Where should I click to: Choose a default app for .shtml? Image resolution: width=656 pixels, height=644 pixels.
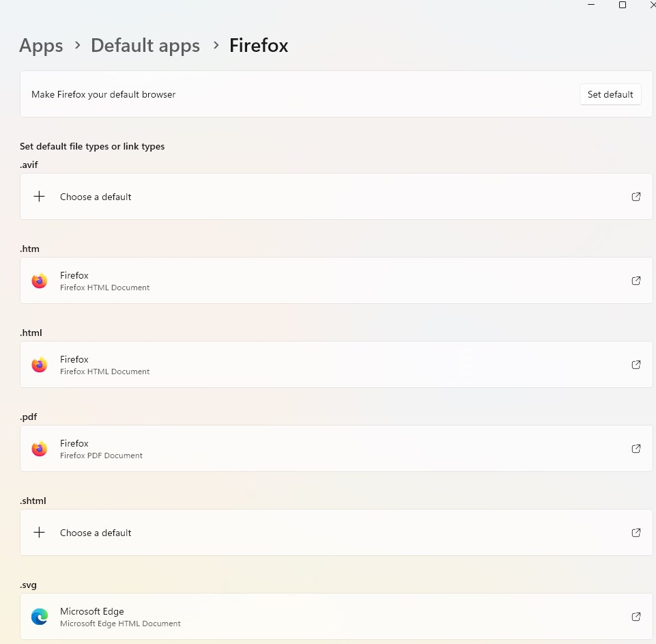pyautogui.click(x=96, y=533)
